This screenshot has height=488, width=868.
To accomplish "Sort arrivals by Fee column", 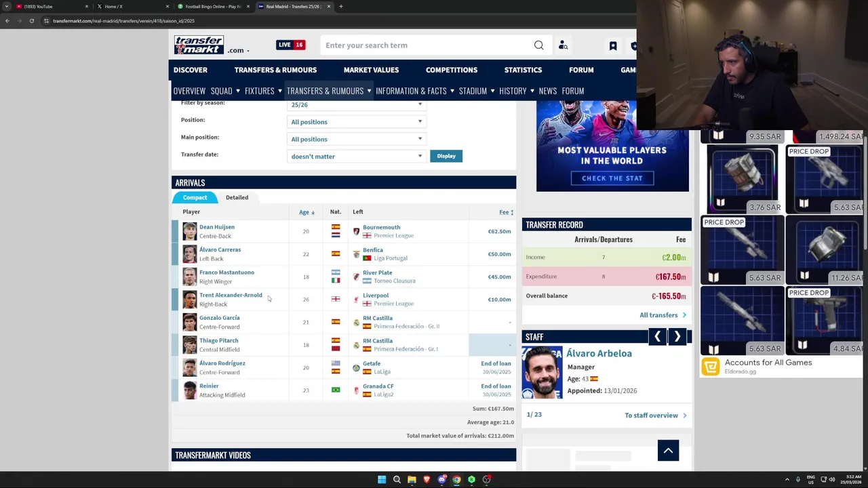I will pyautogui.click(x=506, y=212).
